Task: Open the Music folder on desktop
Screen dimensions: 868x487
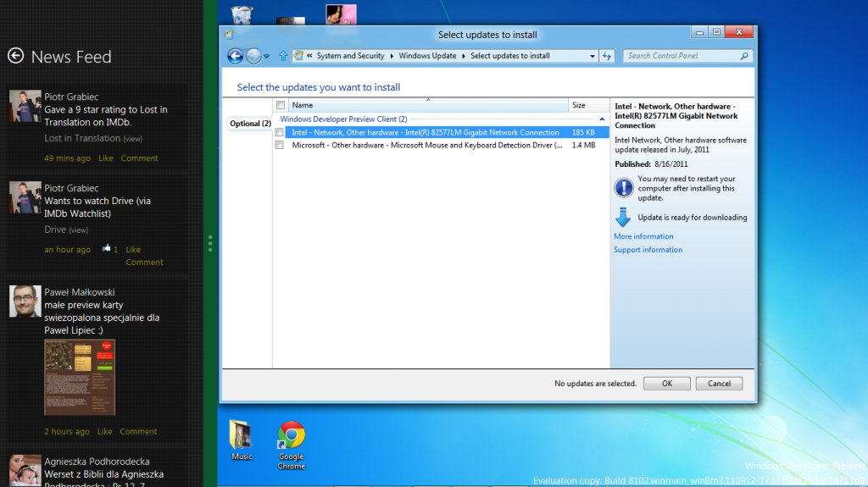Action: coord(242,440)
